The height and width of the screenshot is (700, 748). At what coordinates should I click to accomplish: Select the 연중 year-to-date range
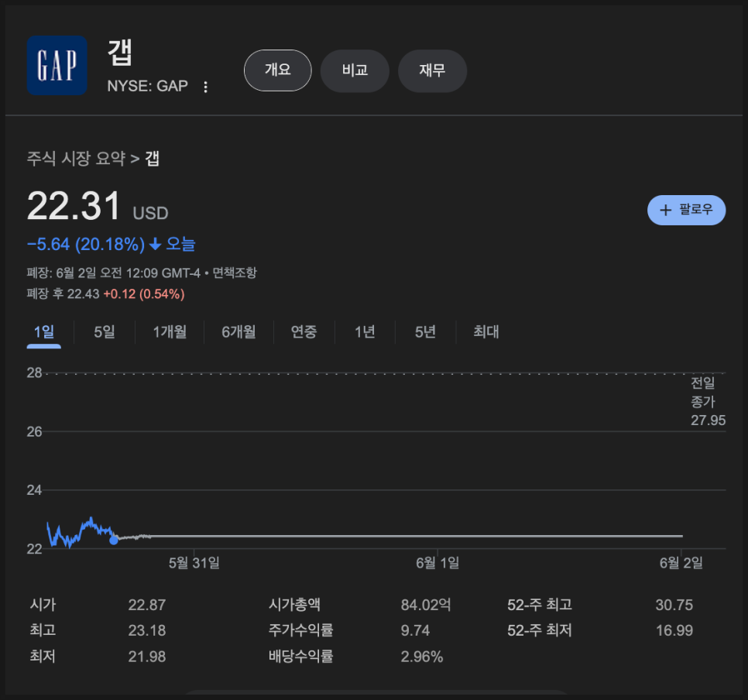[x=304, y=331]
